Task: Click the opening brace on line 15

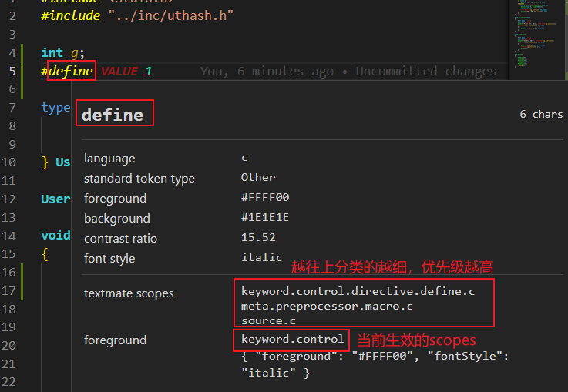Action: 45,254
